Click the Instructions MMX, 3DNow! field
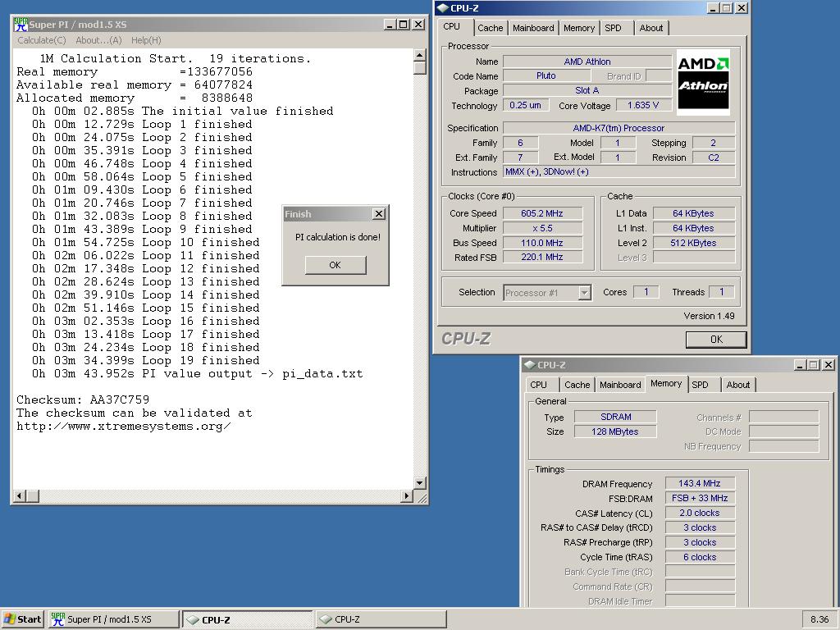The height and width of the screenshot is (630, 840). 619,172
